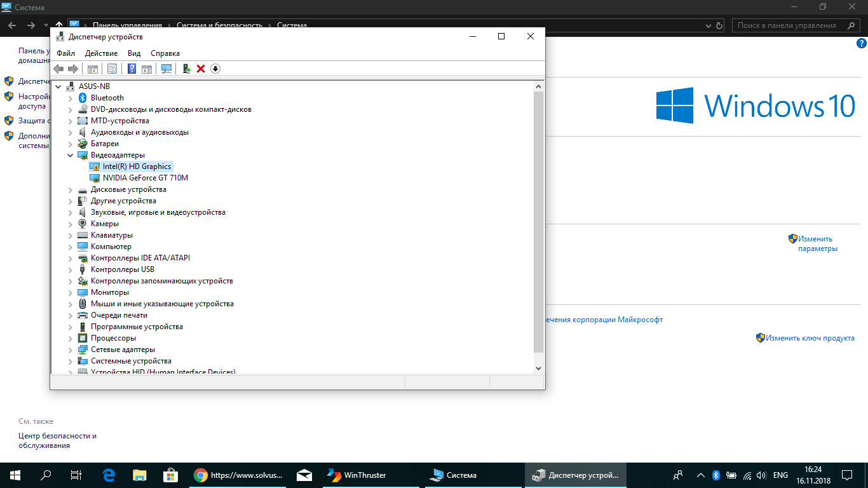The width and height of the screenshot is (868, 488).
Task: Click the red X uninstall device icon
Action: coord(201,69)
